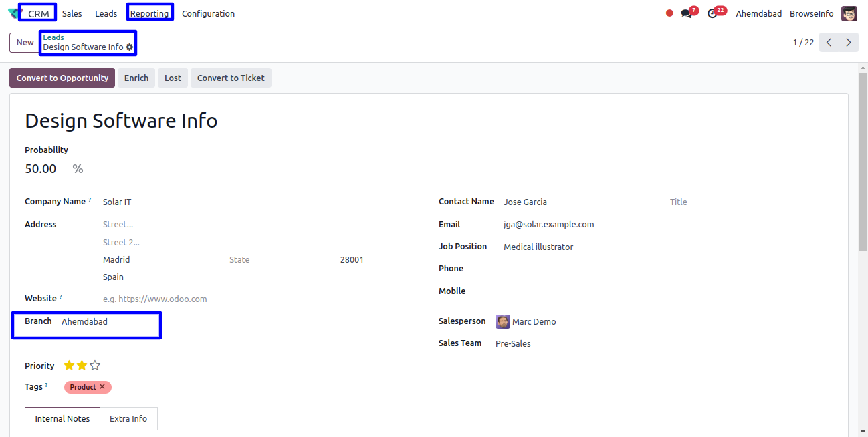Screen dimensions: 868x437
Task: Open the gear actions menu beside lead name
Action: coord(130,47)
